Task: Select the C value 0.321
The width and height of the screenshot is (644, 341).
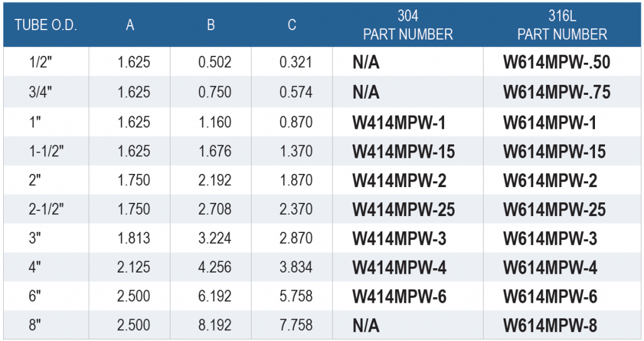Action: 296,63
